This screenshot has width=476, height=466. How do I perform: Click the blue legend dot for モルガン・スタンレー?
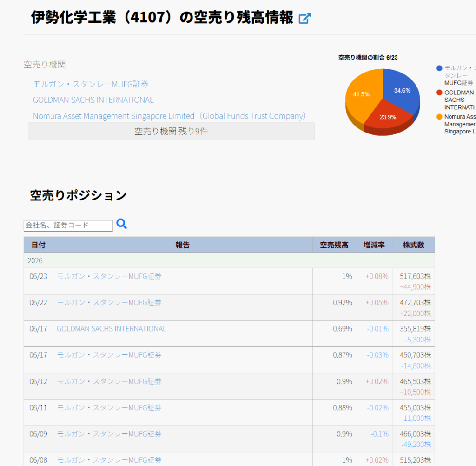tap(439, 68)
